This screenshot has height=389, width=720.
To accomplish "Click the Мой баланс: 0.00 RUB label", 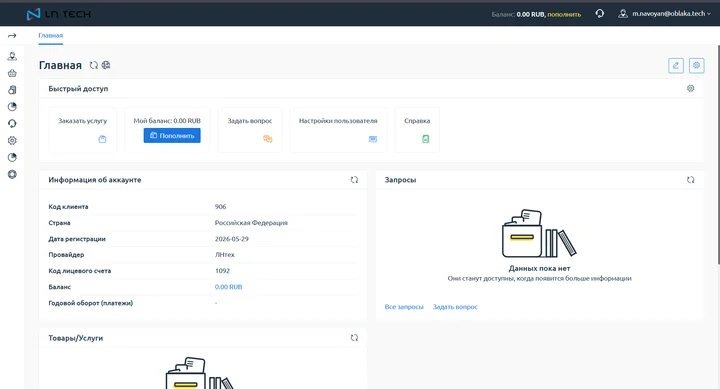I will coord(167,121).
